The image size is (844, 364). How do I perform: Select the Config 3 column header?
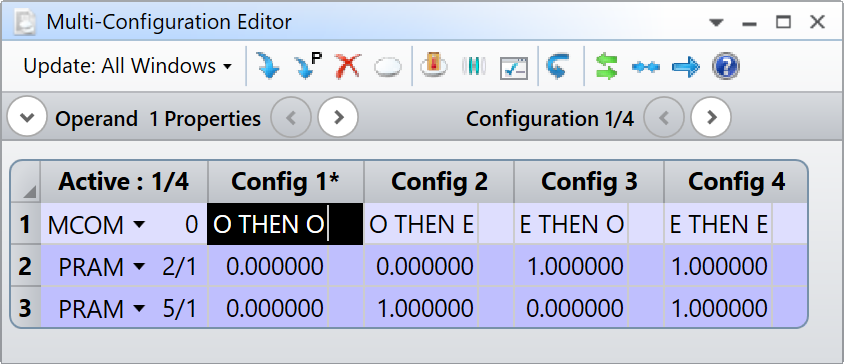tap(589, 181)
